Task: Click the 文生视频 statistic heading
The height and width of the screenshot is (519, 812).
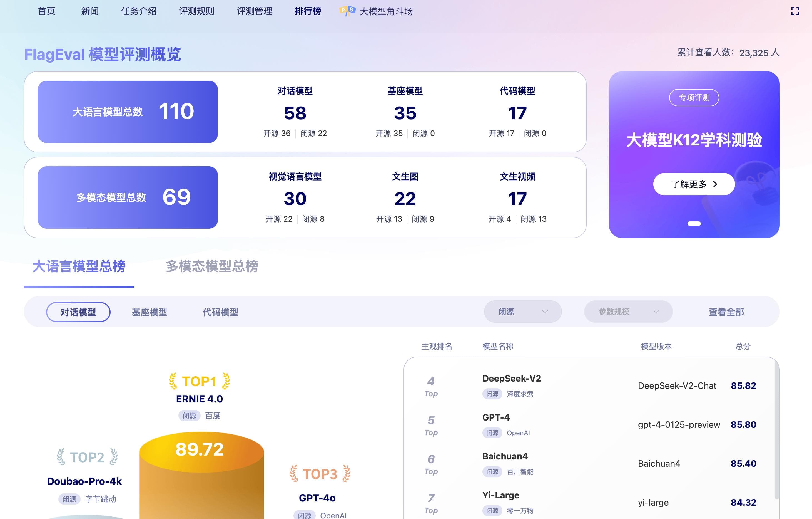Action: (517, 177)
